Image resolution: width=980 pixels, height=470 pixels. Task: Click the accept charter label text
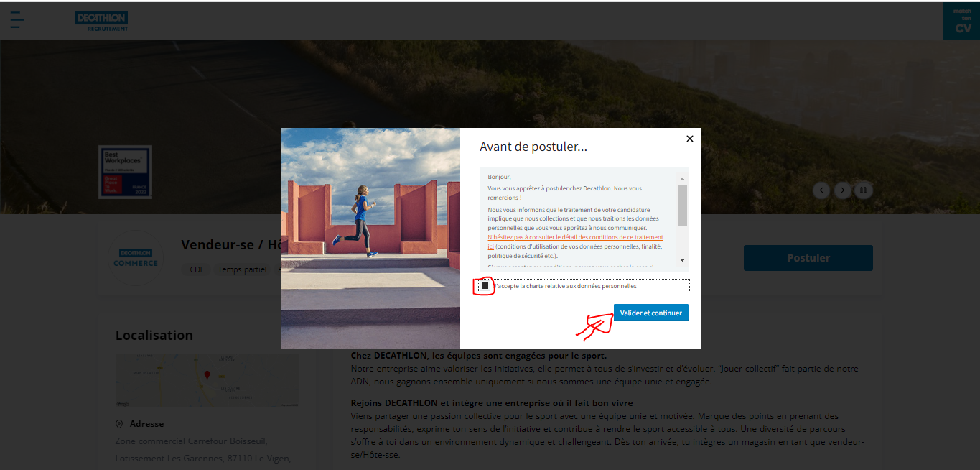565,286
